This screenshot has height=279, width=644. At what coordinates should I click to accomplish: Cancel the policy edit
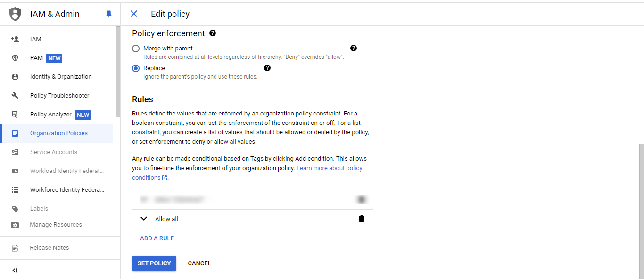click(x=199, y=263)
